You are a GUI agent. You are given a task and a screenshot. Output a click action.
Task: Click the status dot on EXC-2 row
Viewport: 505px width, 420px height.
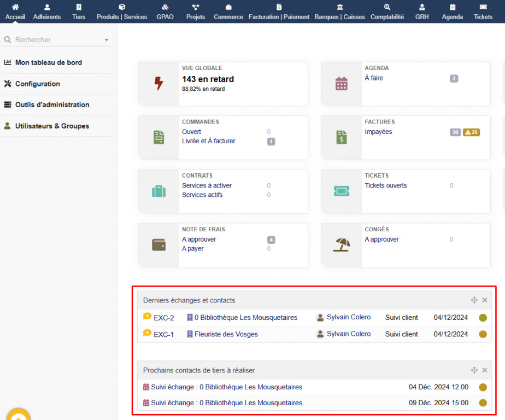pyautogui.click(x=483, y=318)
